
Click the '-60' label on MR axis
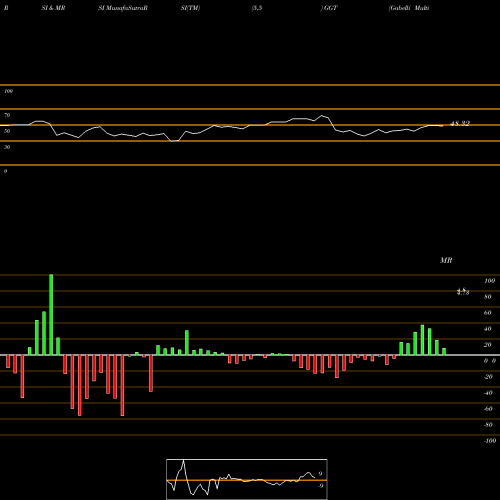[x=488, y=409]
